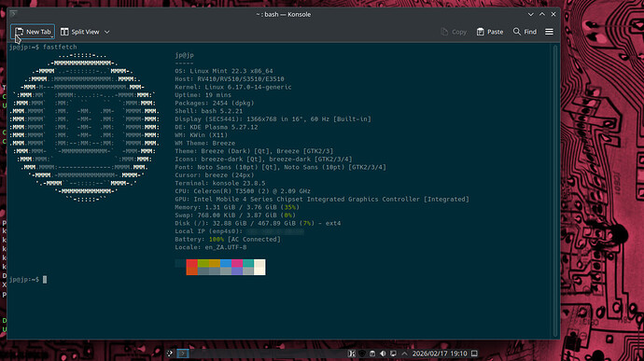Click the Konsole window icon in title bar

13,14
